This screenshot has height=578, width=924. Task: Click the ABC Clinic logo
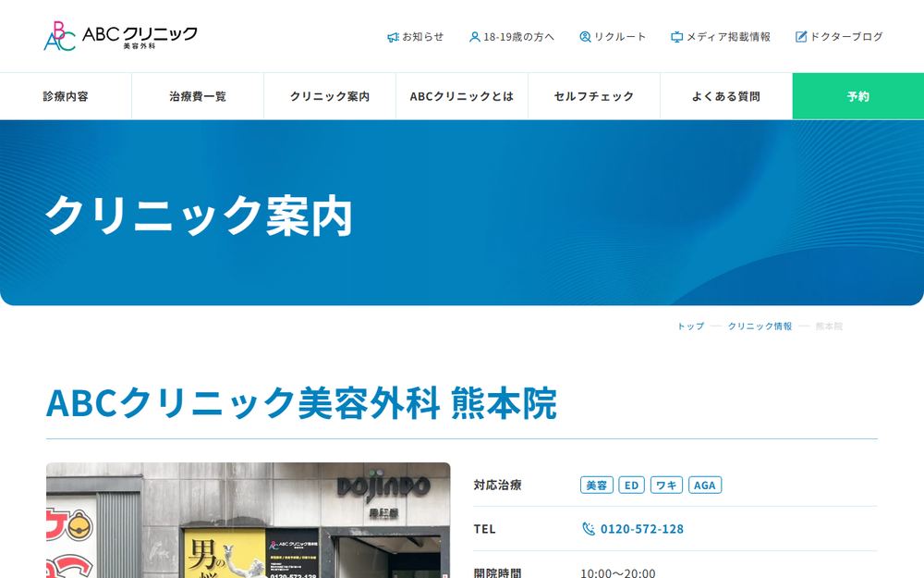pos(120,36)
